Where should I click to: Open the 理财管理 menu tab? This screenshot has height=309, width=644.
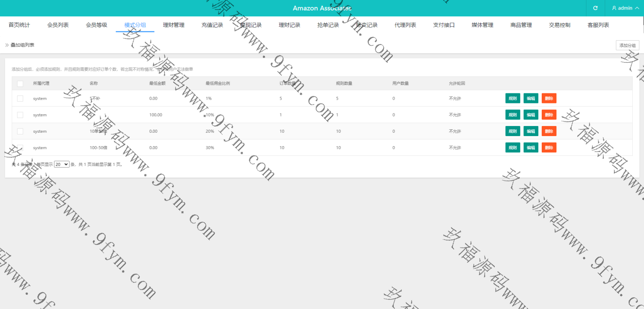click(174, 25)
